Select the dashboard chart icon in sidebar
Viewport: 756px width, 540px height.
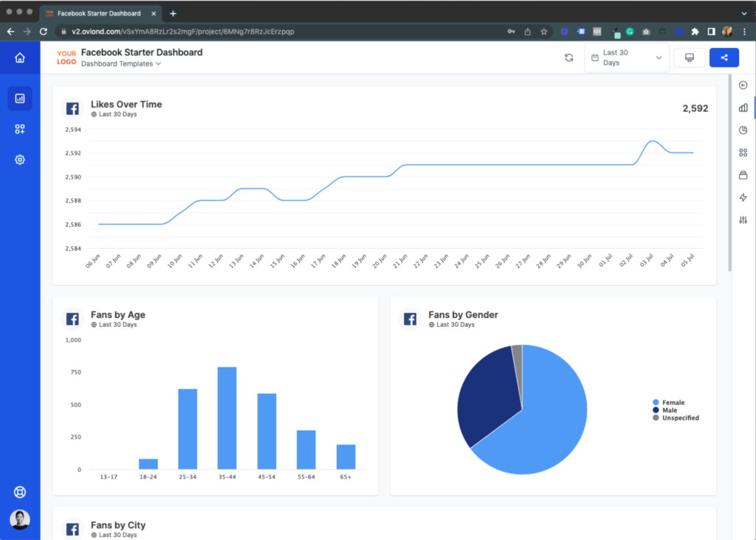(x=20, y=98)
